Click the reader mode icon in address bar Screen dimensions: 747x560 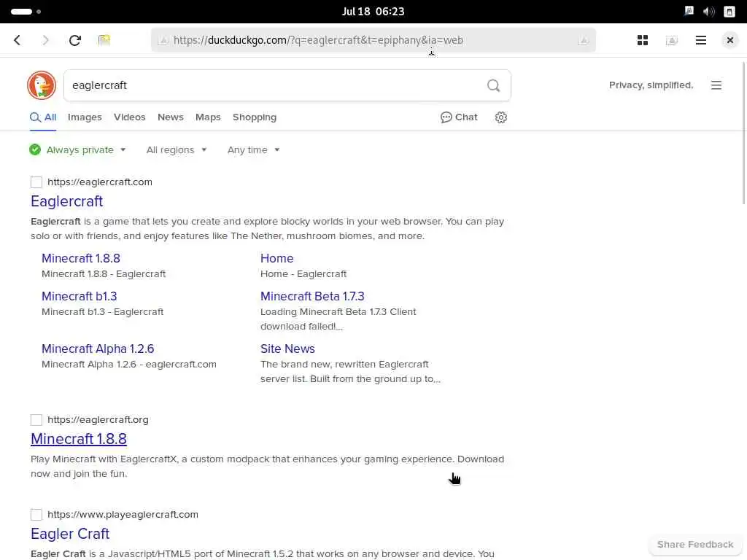[x=583, y=41]
